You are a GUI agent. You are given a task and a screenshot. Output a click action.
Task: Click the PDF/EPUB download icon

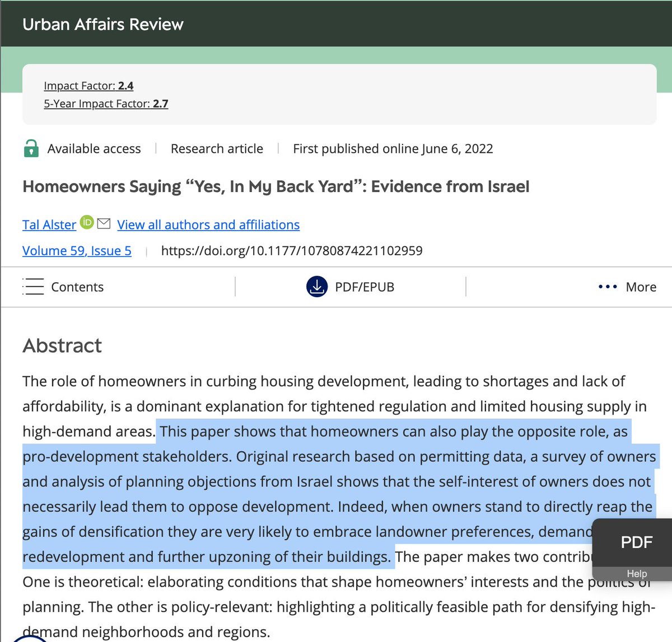coord(317,287)
